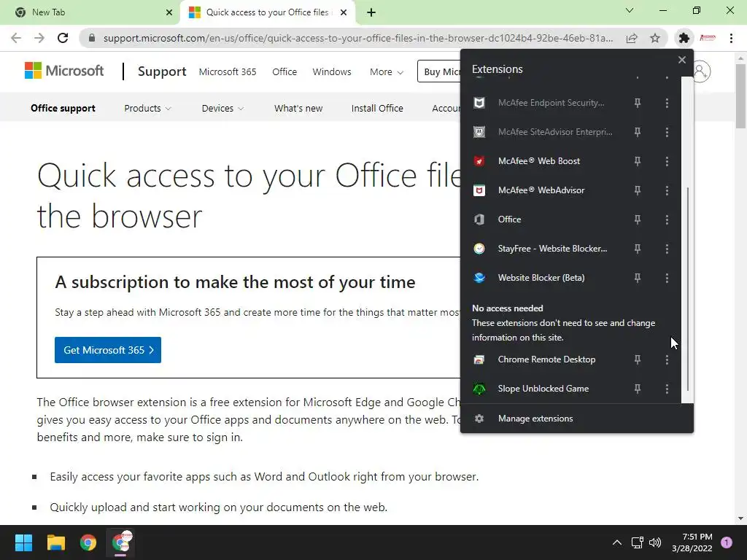Click the Extensions puzzle icon in toolbar
The height and width of the screenshot is (560, 747).
coord(684,38)
